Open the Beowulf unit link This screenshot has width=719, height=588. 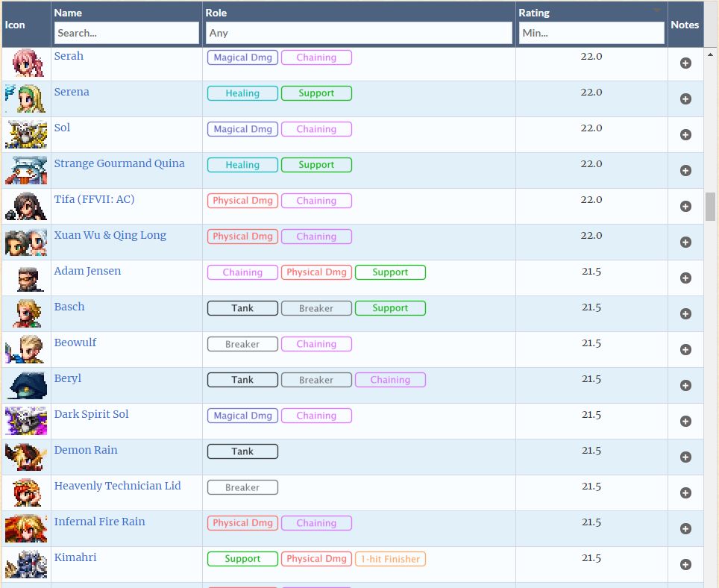click(75, 343)
